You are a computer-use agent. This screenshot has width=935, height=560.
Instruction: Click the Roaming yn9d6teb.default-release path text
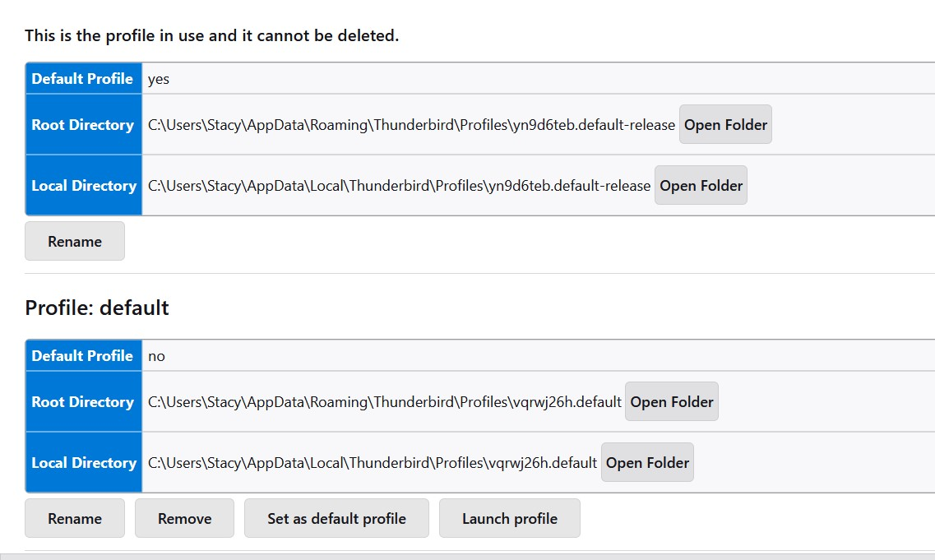[411, 125]
